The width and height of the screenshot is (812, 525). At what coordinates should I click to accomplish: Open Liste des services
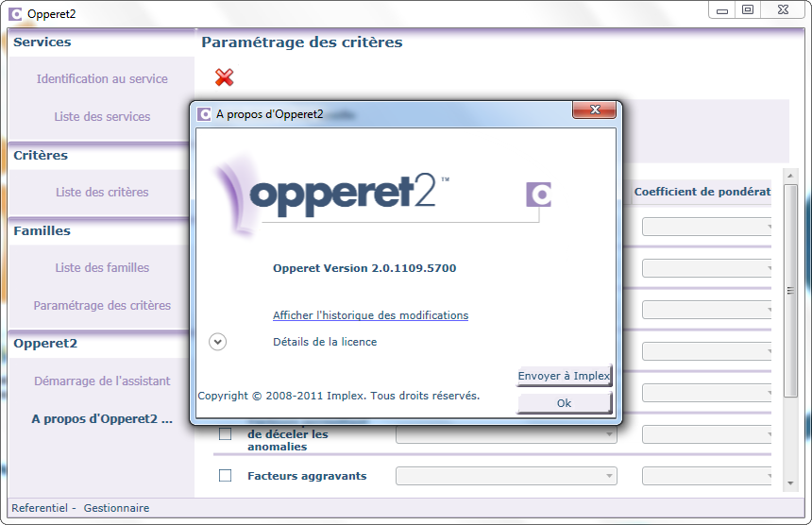coord(102,116)
